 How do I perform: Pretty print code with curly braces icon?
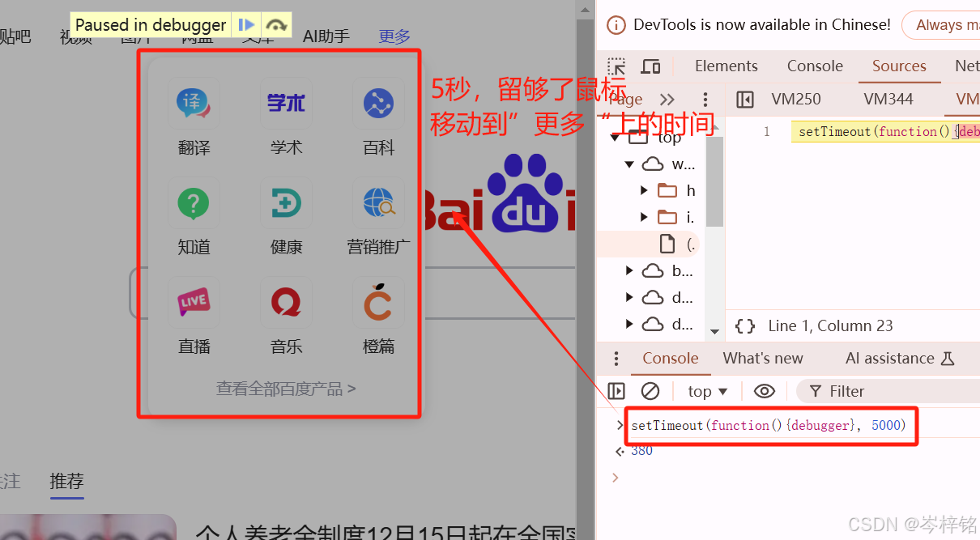click(x=745, y=325)
